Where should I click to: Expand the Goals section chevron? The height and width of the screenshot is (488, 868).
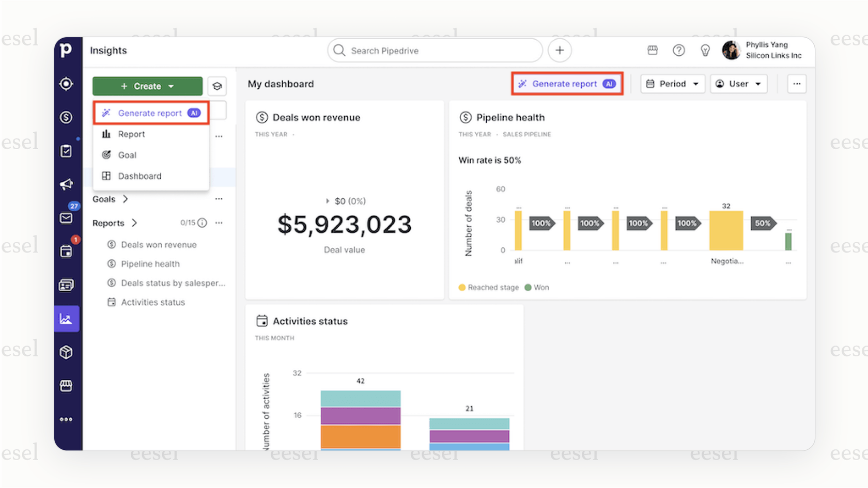tap(125, 199)
